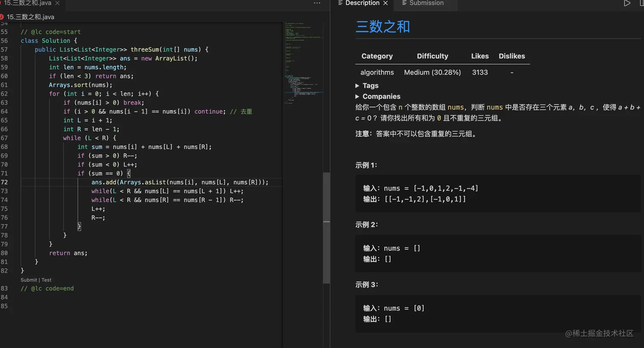Click the editor vertical scrollbar thumb

point(326,228)
